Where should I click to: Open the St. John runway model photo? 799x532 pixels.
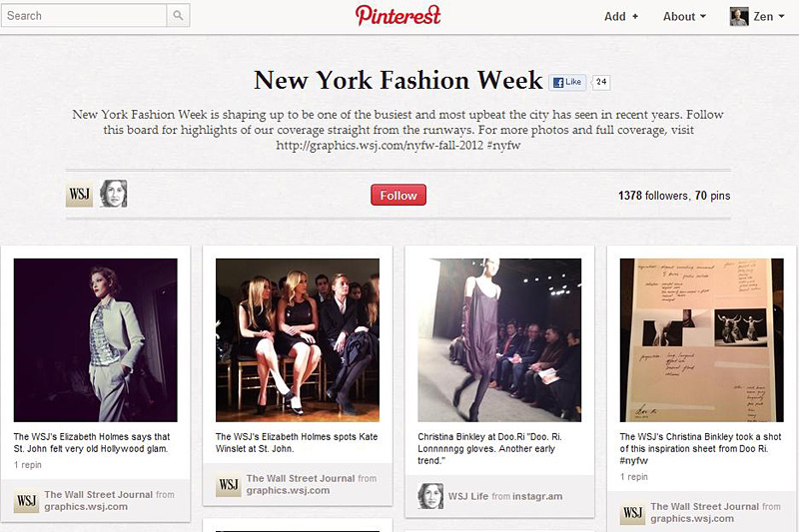pyautogui.click(x=96, y=340)
